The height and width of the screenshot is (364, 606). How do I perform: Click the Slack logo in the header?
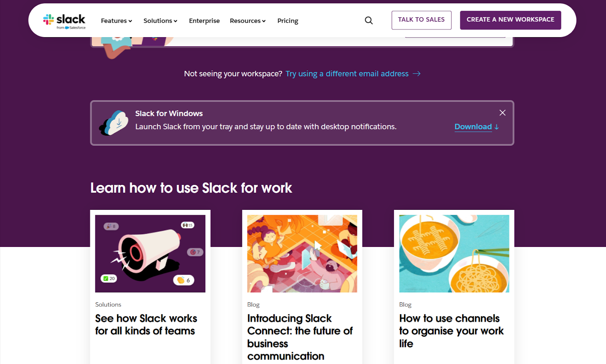point(64,21)
